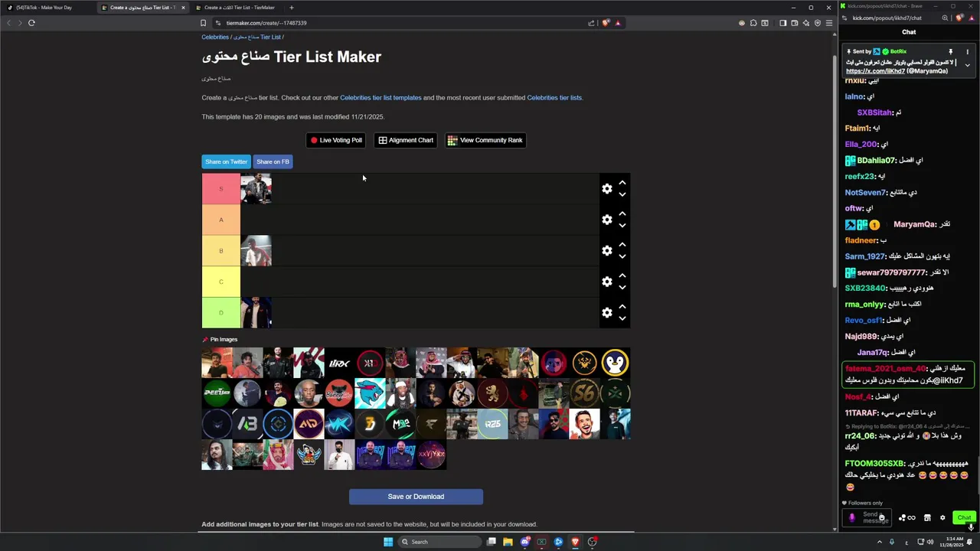Click the orange A tier label

pyautogui.click(x=221, y=220)
